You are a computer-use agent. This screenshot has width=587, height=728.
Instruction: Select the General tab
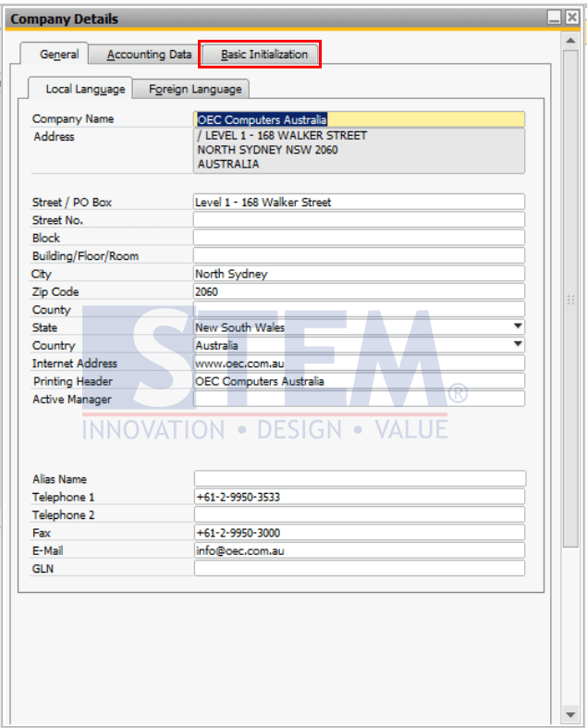55,55
